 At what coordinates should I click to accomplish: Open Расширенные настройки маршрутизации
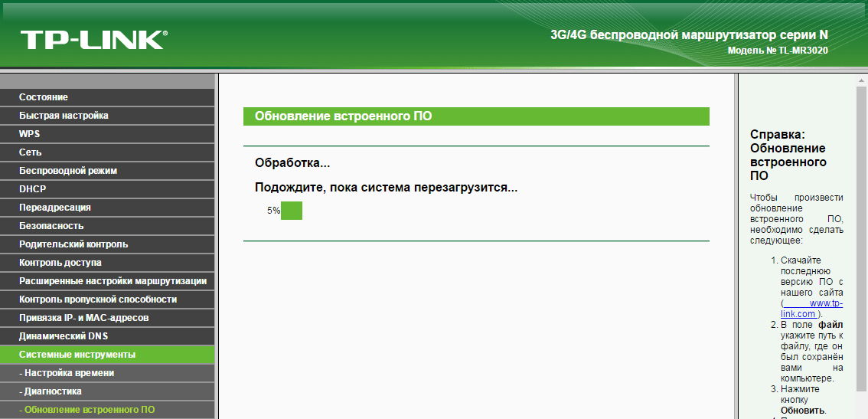tap(113, 281)
